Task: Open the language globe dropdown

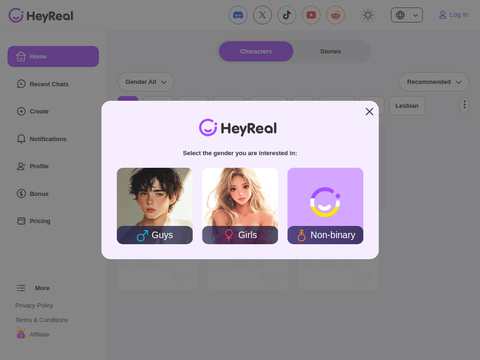Action: coord(407,15)
